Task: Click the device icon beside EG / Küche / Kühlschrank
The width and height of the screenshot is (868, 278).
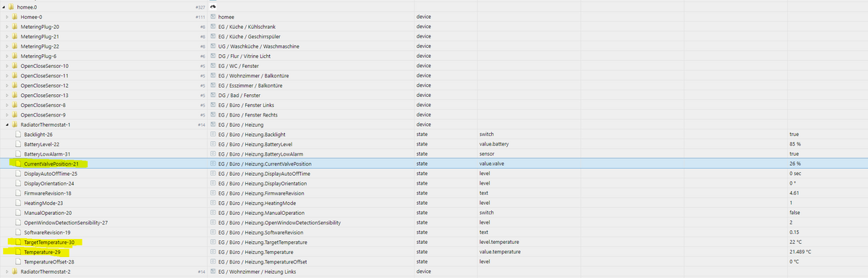Action: [213, 27]
